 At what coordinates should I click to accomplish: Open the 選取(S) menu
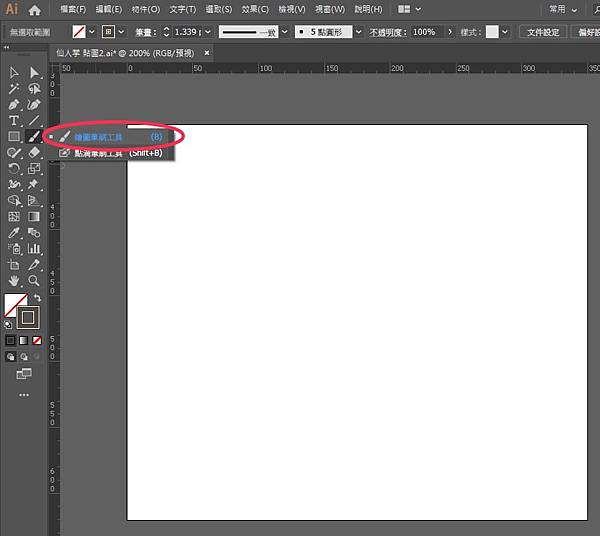pyautogui.click(x=218, y=9)
